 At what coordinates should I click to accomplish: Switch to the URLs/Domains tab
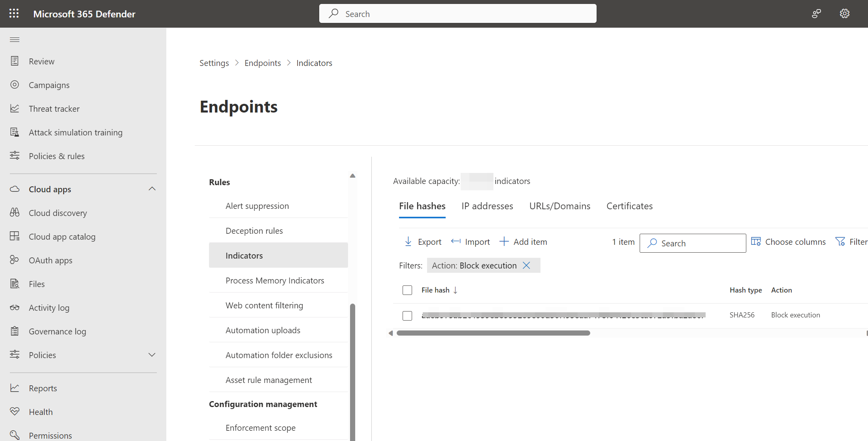pos(560,206)
